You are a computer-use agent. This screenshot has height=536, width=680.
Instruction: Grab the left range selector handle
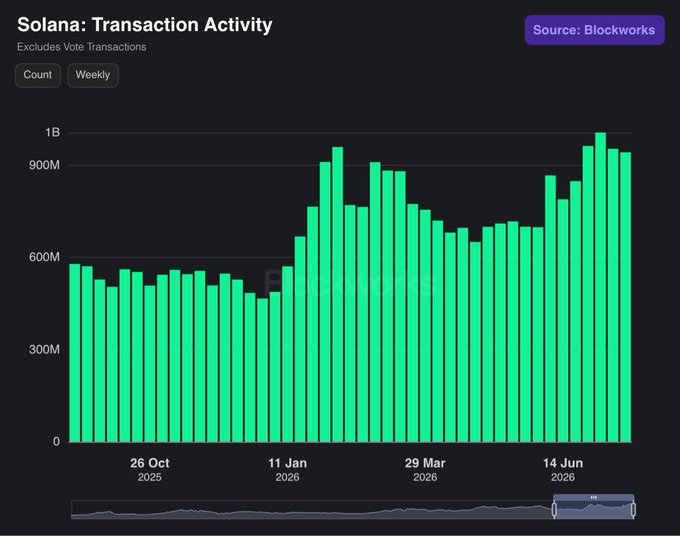(554, 510)
